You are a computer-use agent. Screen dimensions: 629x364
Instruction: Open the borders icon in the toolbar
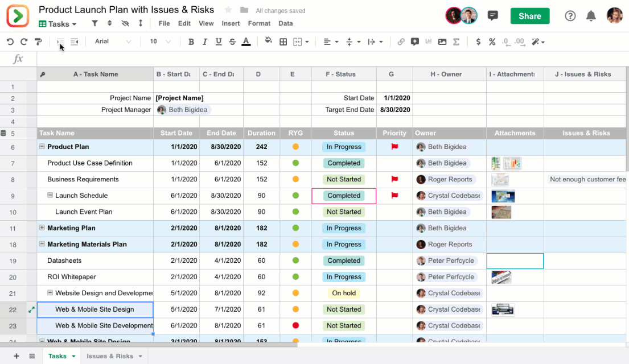pyautogui.click(x=283, y=42)
